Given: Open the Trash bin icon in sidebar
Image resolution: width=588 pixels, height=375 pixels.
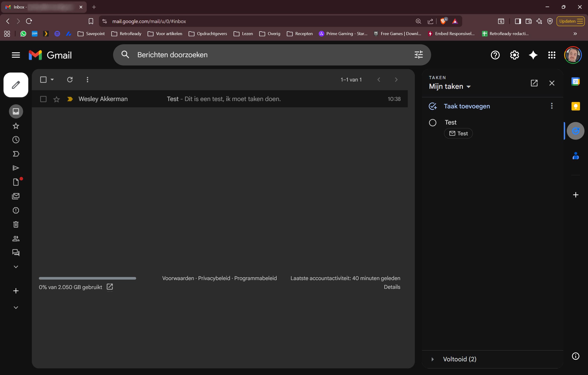Looking at the screenshot, I should (16, 224).
